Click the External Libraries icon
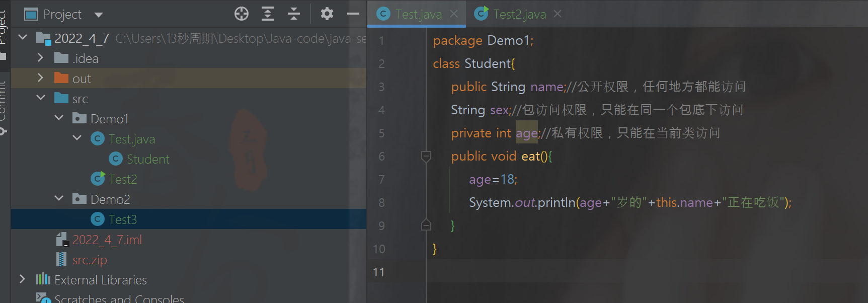Screen dimensions: 868x303 point(43,279)
